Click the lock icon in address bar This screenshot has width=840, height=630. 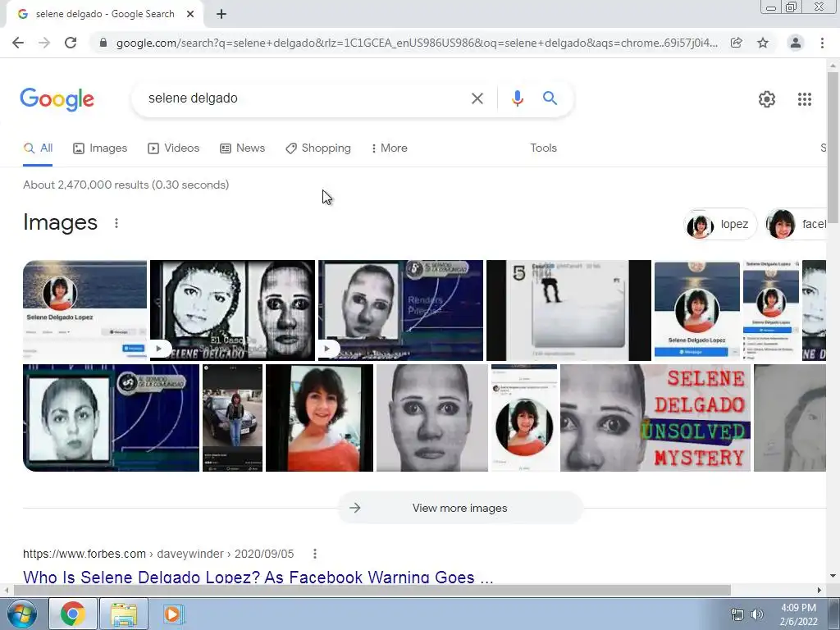[x=103, y=43]
